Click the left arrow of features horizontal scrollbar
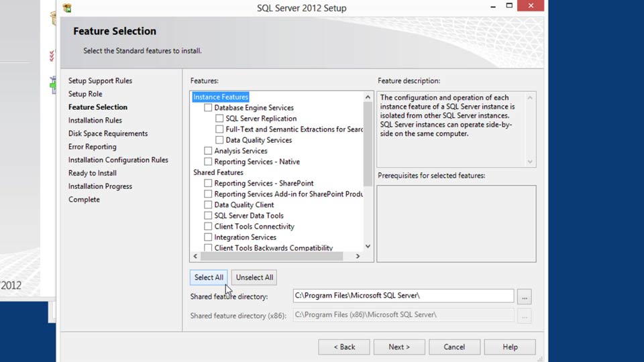This screenshot has width=644, height=362. pos(195,256)
